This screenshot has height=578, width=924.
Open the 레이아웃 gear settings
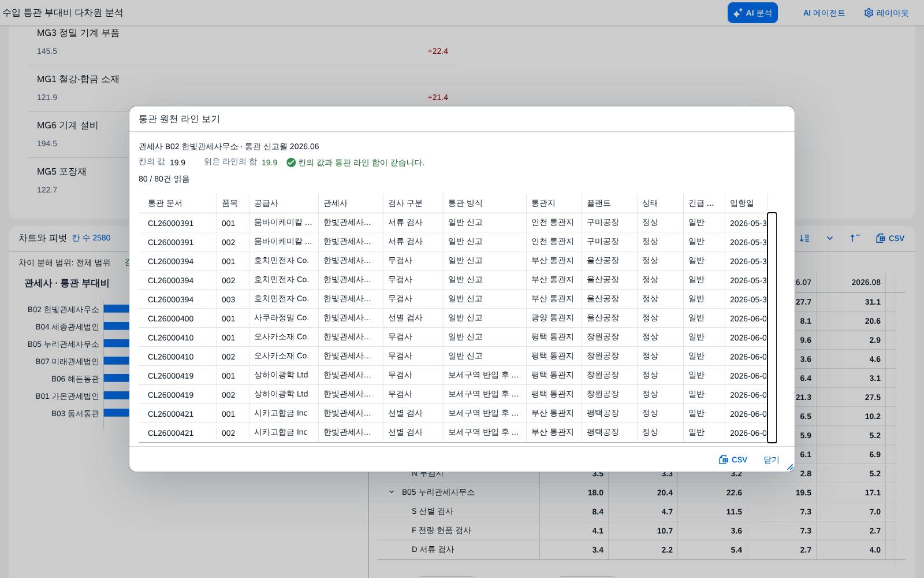(x=886, y=13)
